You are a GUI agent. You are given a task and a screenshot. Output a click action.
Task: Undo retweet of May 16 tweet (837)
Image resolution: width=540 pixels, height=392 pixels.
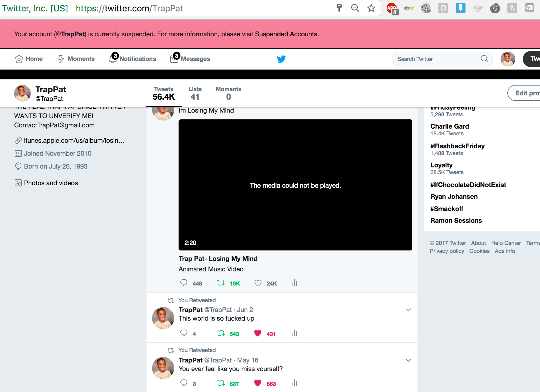coord(221,383)
